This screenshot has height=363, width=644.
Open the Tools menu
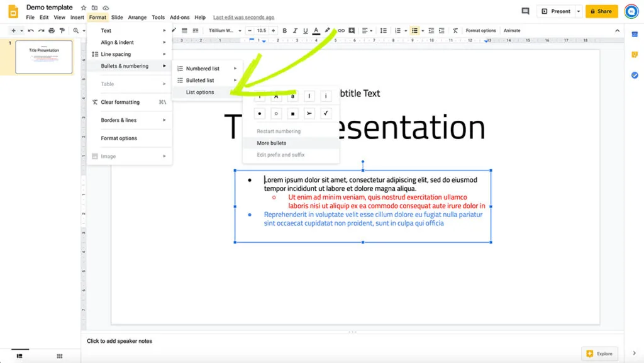point(158,17)
